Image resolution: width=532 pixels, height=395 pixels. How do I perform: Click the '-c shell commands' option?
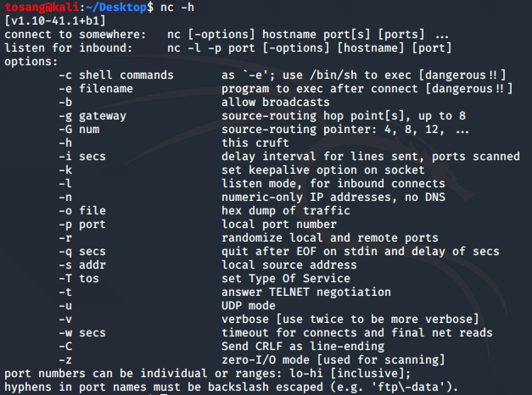pos(116,75)
